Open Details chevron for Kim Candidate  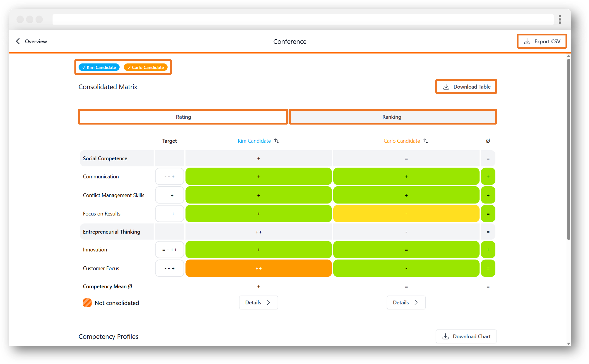coord(268,302)
